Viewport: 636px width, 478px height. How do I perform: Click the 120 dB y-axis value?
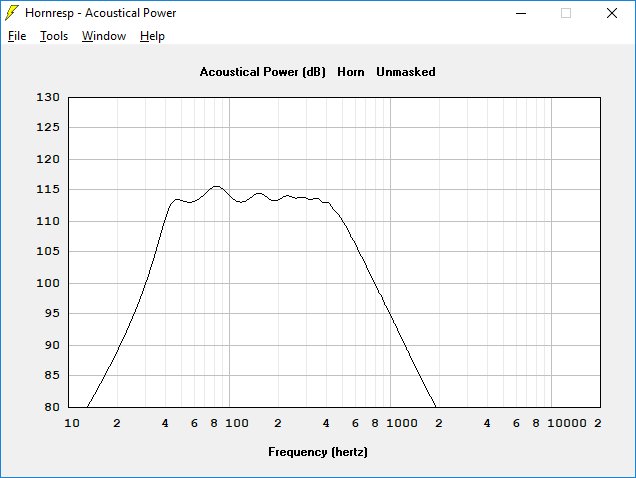[x=48, y=159]
